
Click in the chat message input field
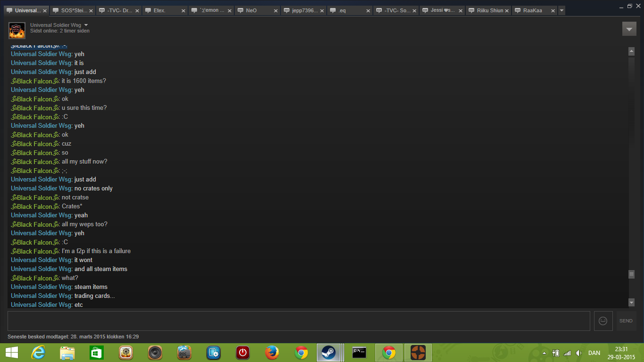[298, 321]
